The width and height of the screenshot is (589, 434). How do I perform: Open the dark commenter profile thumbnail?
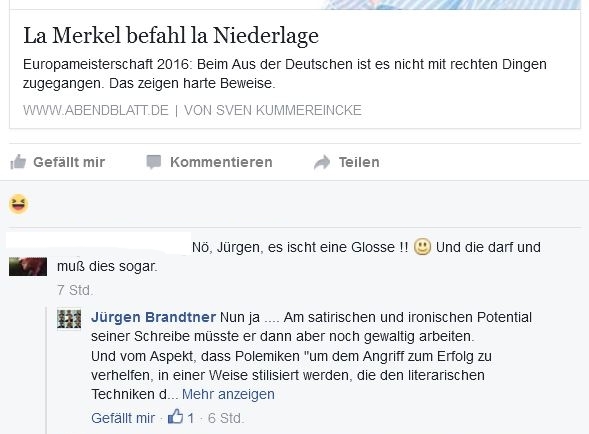pyautogui.click(x=28, y=266)
